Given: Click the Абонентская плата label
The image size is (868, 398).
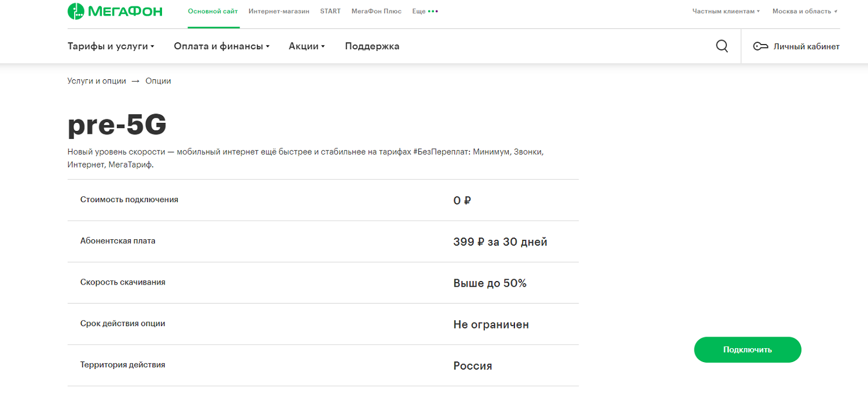Looking at the screenshot, I should pos(118,240).
